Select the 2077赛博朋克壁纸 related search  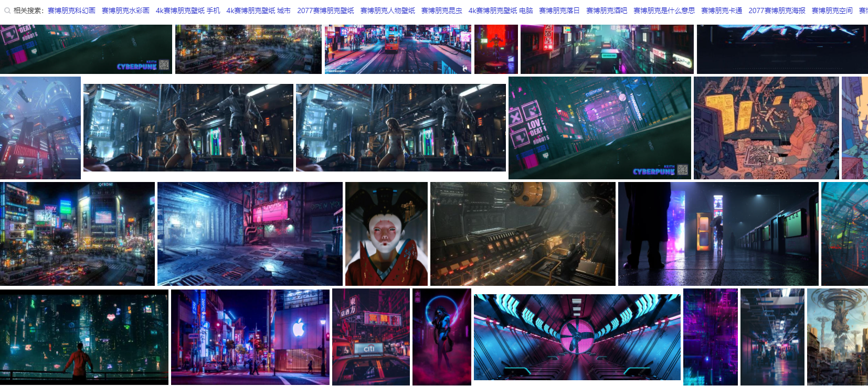click(x=325, y=10)
